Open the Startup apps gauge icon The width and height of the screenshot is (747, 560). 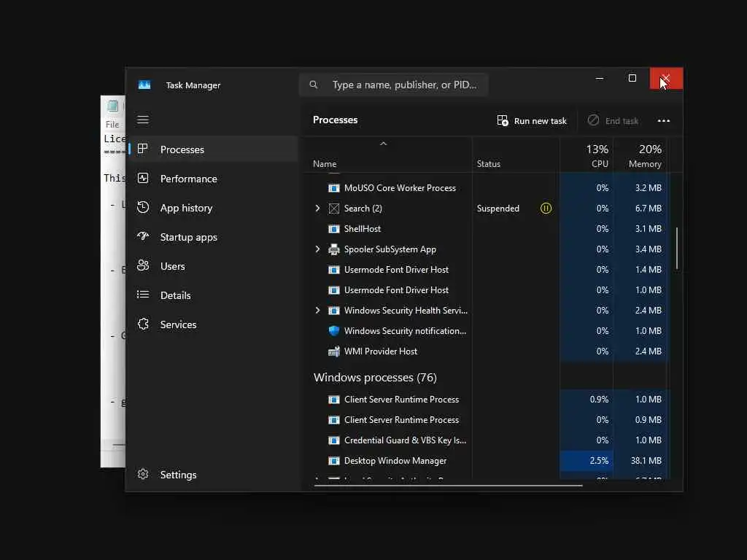(143, 236)
